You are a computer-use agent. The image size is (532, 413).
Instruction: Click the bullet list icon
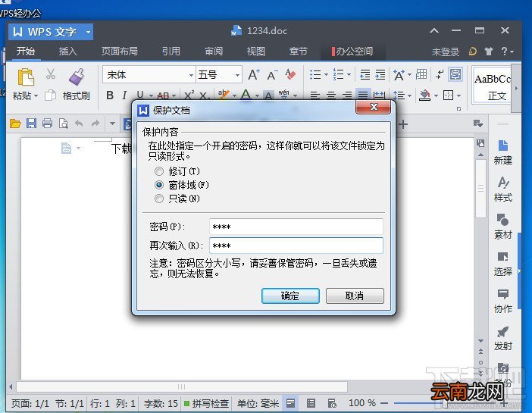coord(315,75)
